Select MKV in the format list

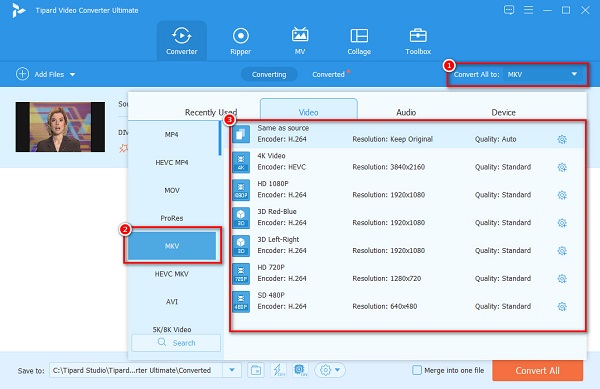click(x=172, y=246)
